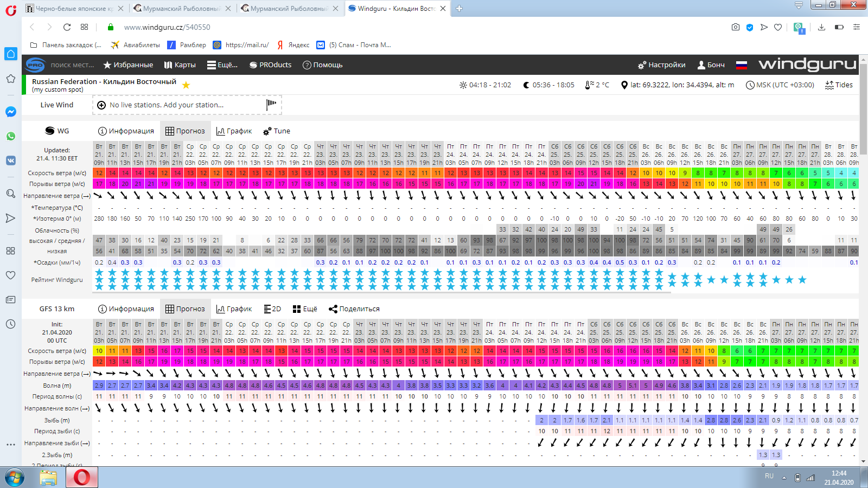
Task: Click the Поделиться share icon
Action: 333,309
